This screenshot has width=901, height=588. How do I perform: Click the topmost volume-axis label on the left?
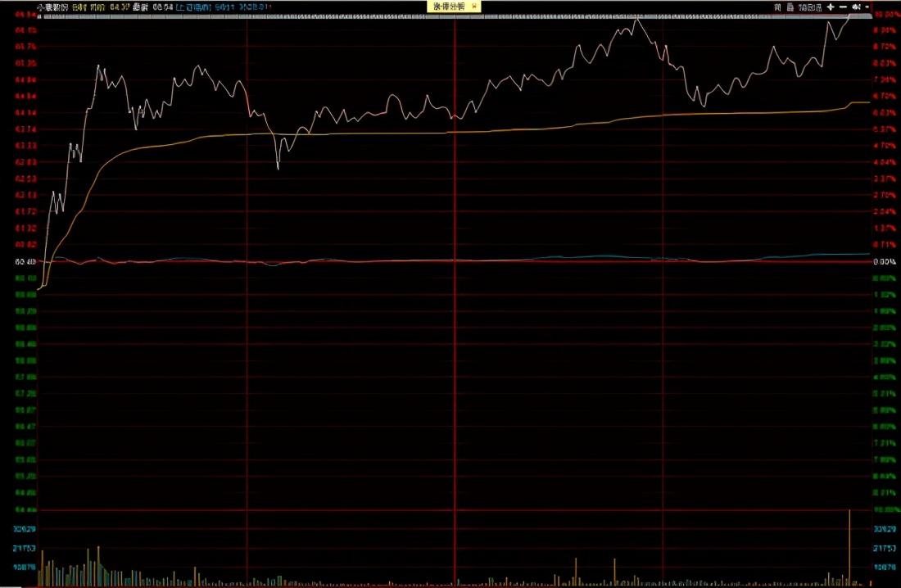25,528
